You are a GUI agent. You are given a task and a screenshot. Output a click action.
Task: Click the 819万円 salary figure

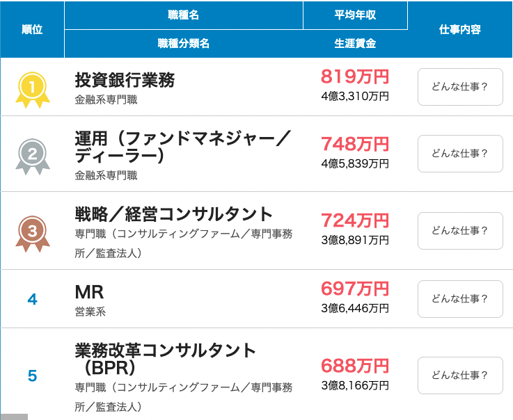(x=355, y=76)
